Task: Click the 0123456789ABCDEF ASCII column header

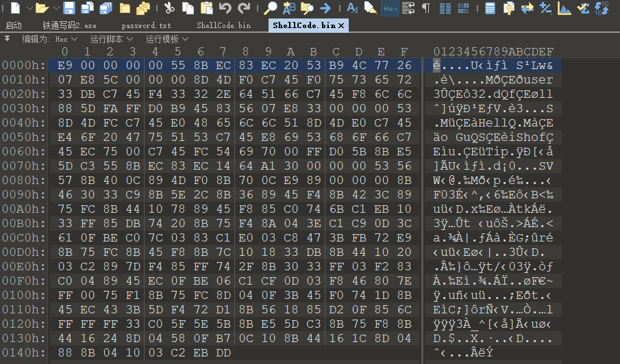Action: [493, 51]
